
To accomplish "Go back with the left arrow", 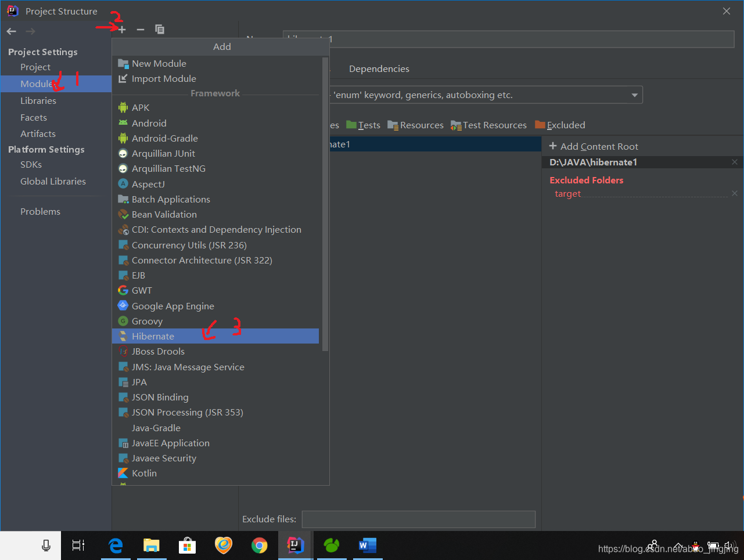I will [12, 31].
